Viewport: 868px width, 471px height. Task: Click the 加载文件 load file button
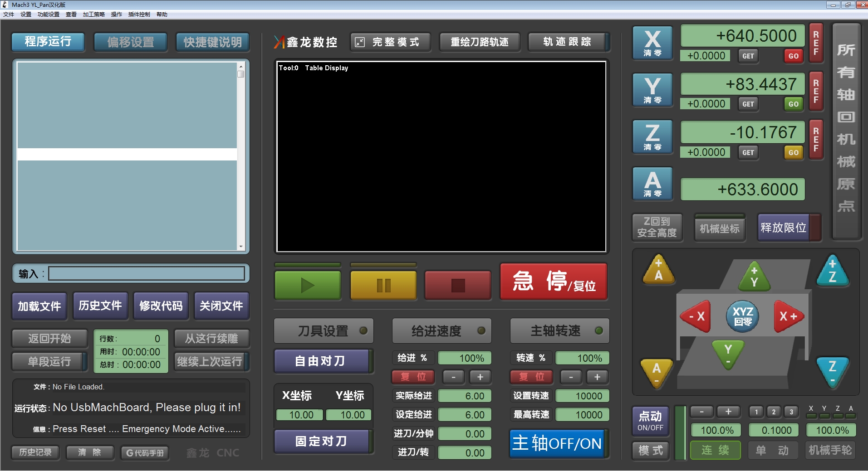pos(39,306)
